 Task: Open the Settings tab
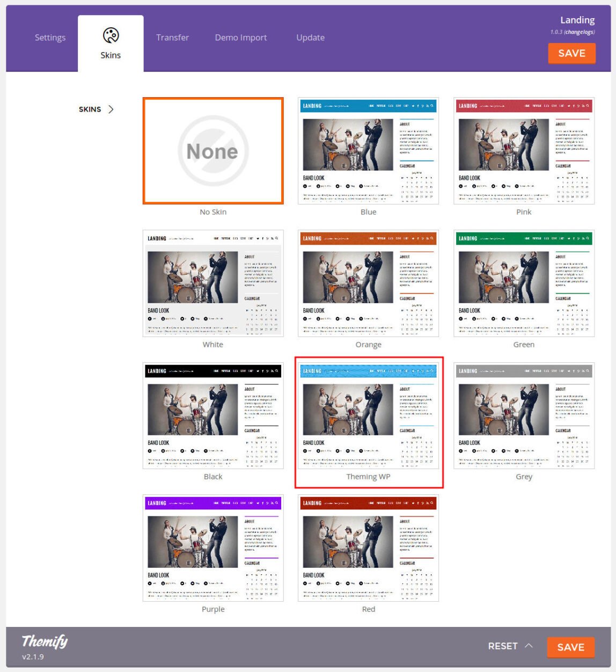tap(50, 38)
